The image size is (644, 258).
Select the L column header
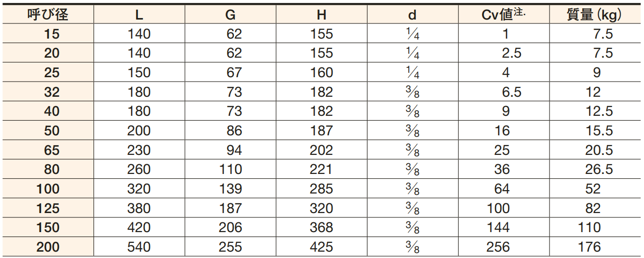click(139, 15)
